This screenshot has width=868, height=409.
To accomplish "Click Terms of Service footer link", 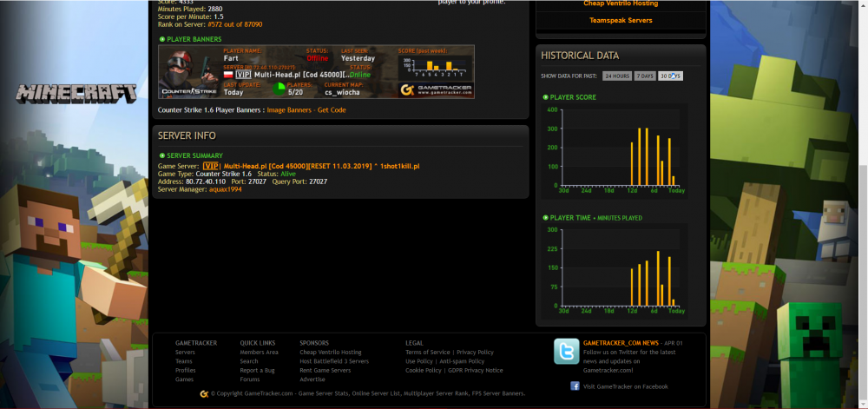I will pyautogui.click(x=427, y=353).
